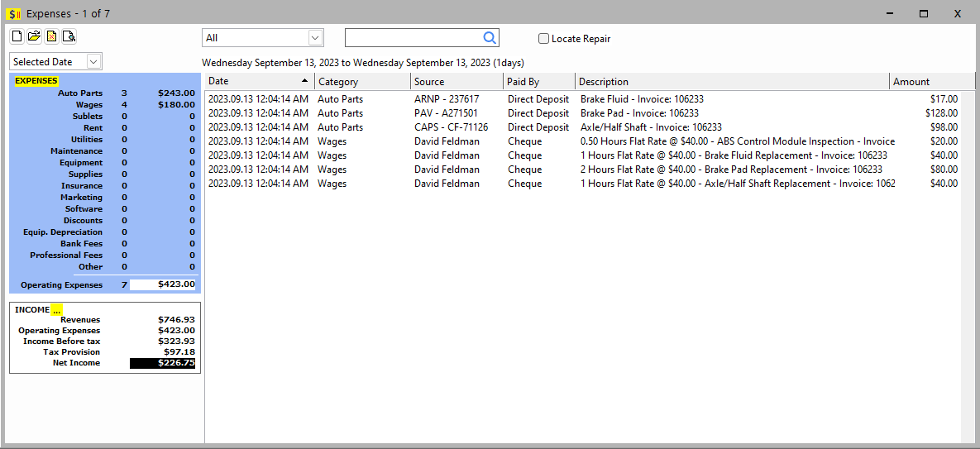The image size is (980, 449).
Task: Sort by the Date column header
Action: (x=260, y=81)
